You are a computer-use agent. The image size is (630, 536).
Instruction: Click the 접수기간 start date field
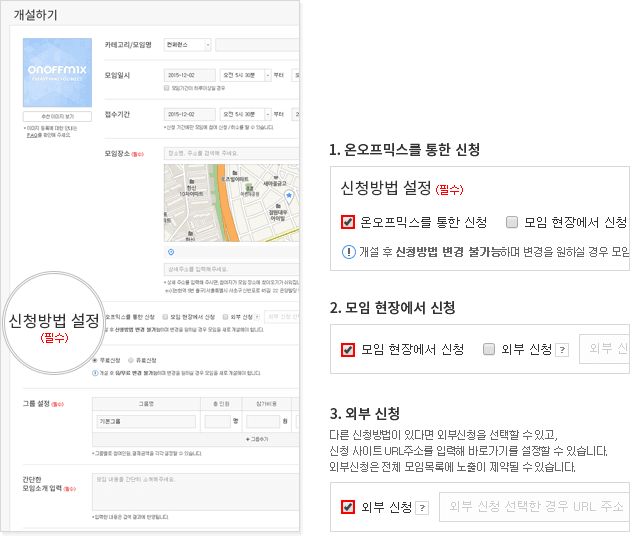point(190,114)
